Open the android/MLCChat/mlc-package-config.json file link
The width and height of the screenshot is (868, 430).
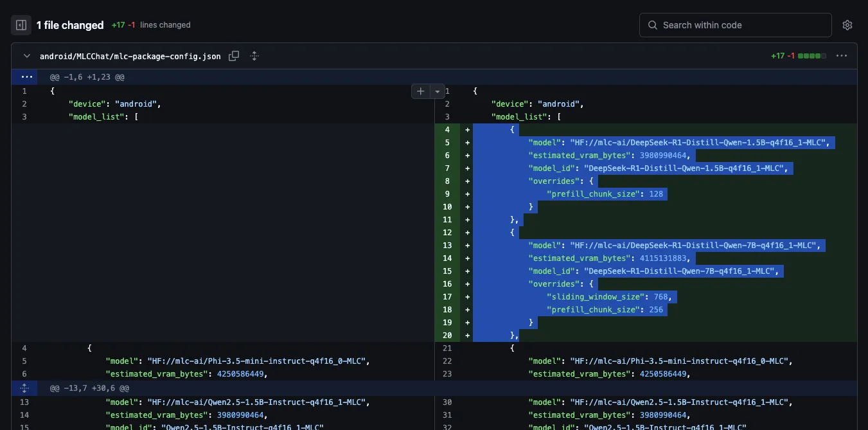point(130,57)
